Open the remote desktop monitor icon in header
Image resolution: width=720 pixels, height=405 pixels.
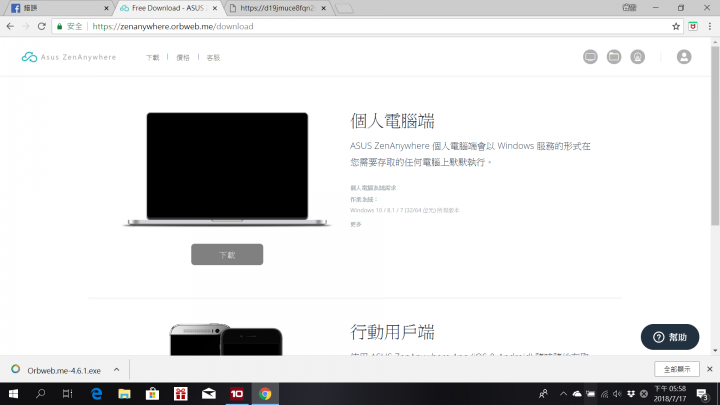590,57
